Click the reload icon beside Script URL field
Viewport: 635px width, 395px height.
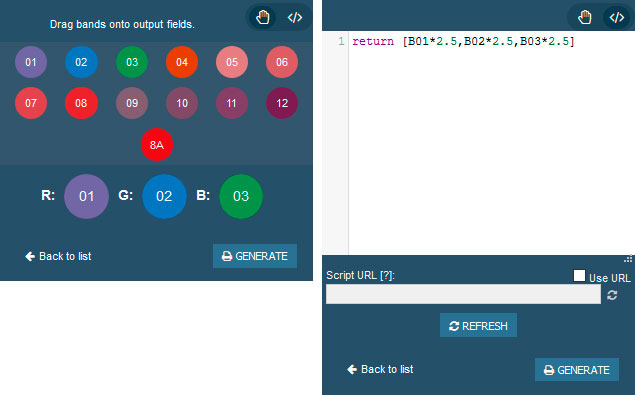coord(612,295)
